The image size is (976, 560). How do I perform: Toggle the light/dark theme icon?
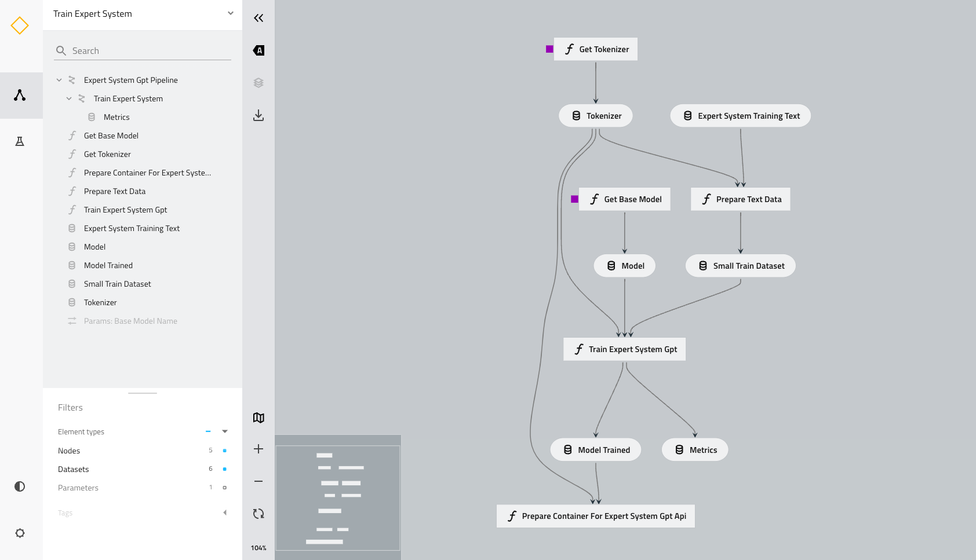click(x=20, y=486)
